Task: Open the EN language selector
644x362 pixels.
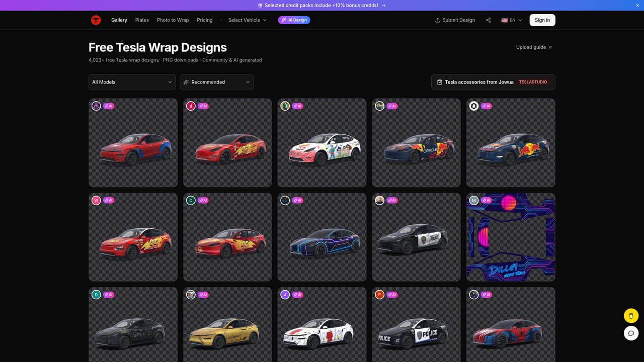Action: (512, 20)
